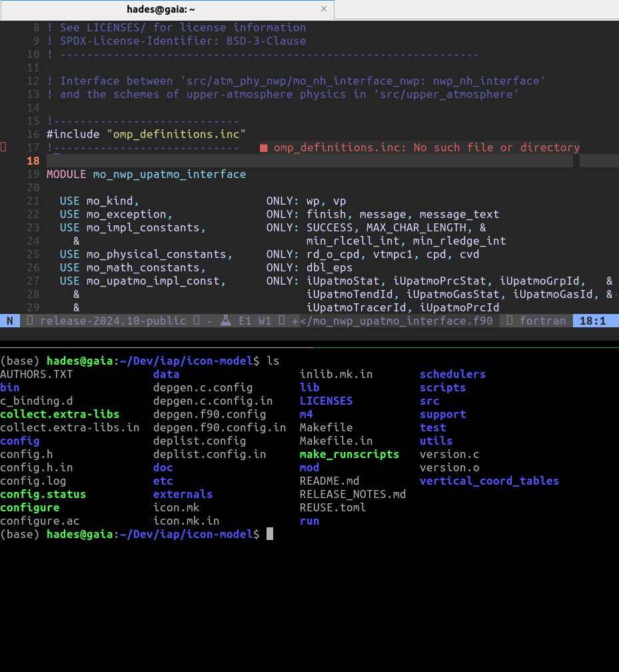This screenshot has width=619, height=672.
Task: Click the release-2024.10-public branch name
Action: [113, 321]
